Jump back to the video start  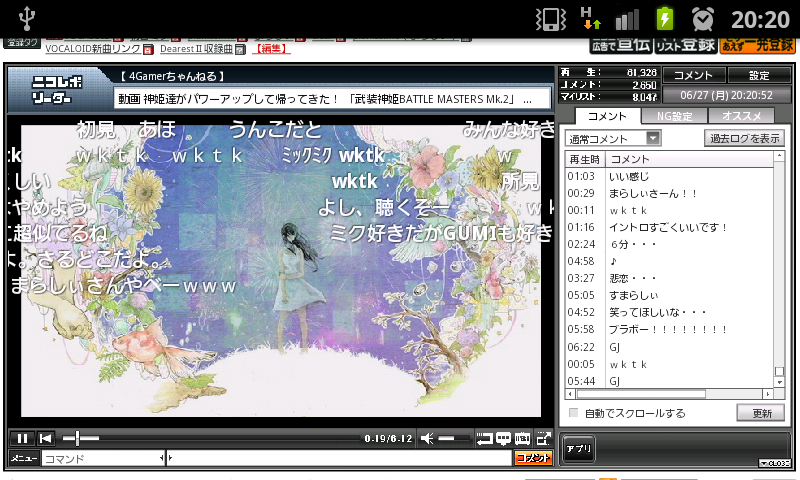(x=46, y=438)
